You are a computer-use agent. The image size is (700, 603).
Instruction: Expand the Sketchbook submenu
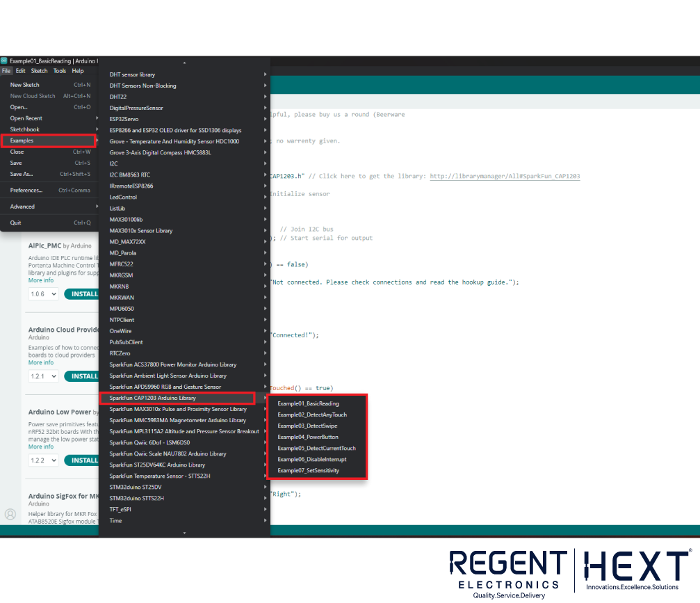tap(49, 129)
